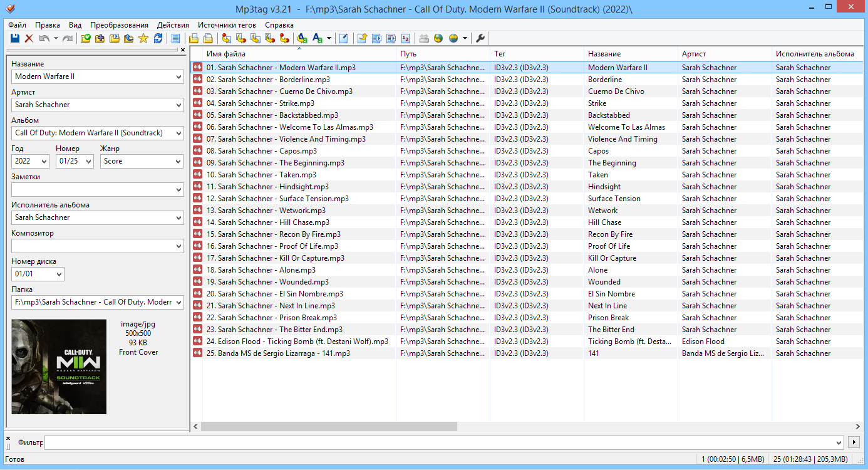868x470 pixels.
Task: Click the 'Prison Break' title cell
Action: [x=608, y=318]
